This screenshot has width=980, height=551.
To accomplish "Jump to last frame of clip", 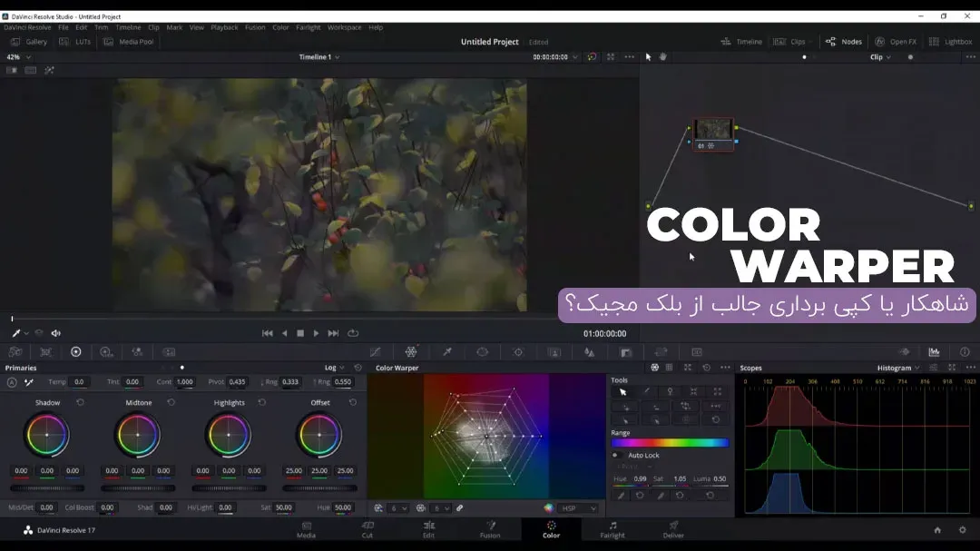I will click(333, 333).
